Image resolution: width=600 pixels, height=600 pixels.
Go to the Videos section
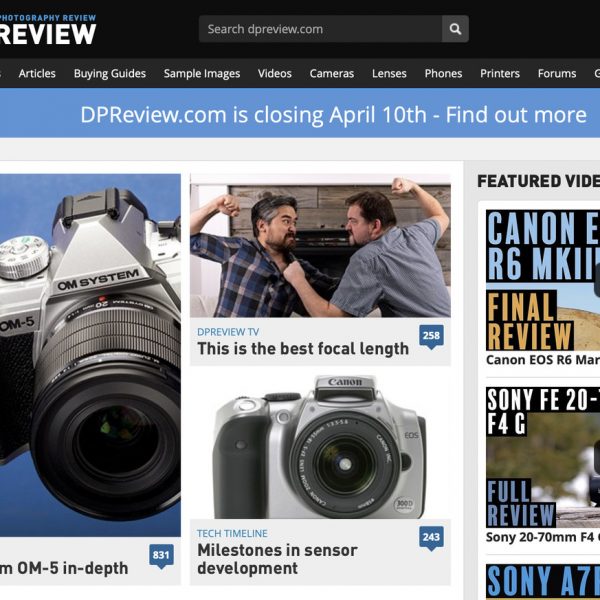point(275,73)
